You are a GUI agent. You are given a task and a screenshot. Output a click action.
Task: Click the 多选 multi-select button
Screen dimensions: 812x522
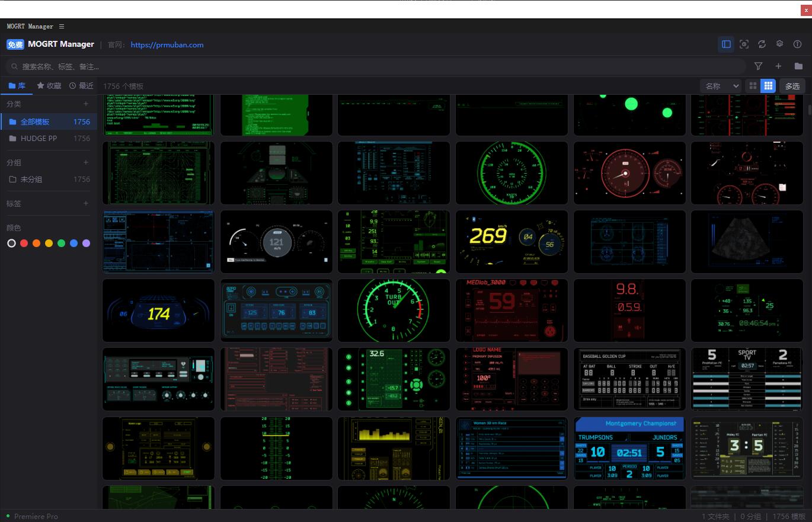[x=792, y=86]
